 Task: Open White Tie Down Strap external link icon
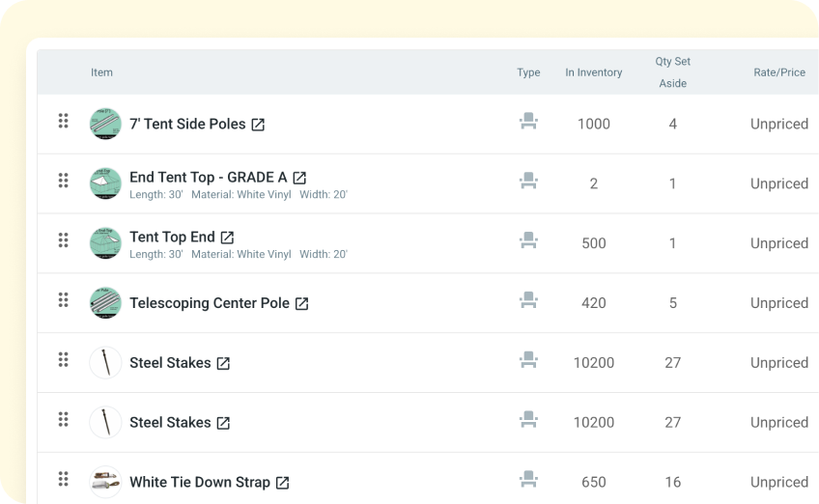tap(282, 483)
